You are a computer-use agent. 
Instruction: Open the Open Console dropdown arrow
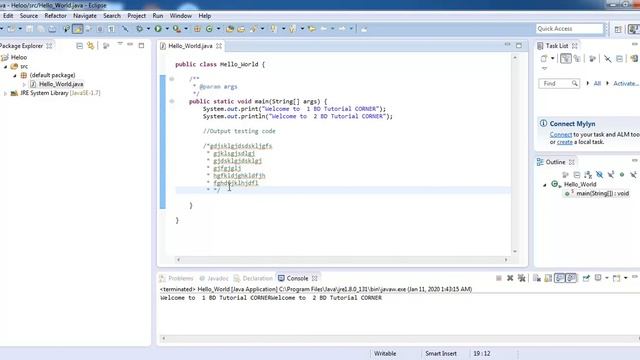coord(625,278)
